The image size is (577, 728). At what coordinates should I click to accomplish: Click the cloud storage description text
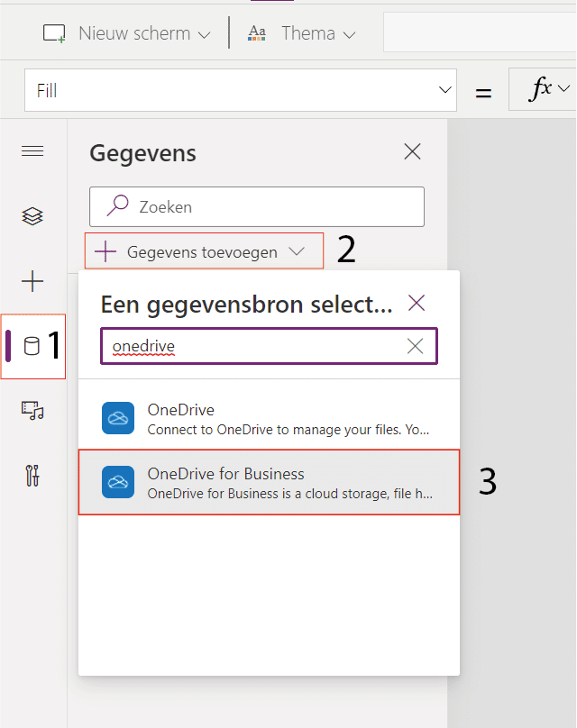tap(290, 494)
